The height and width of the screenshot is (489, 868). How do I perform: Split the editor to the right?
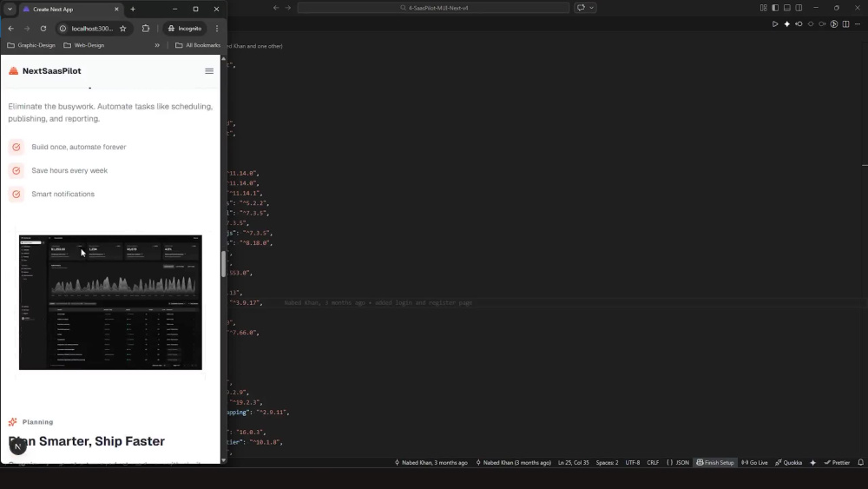845,23
